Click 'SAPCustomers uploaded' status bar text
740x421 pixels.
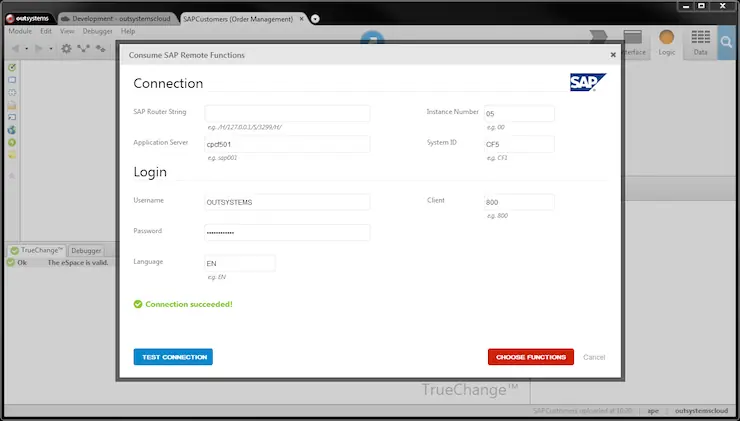tap(582, 411)
